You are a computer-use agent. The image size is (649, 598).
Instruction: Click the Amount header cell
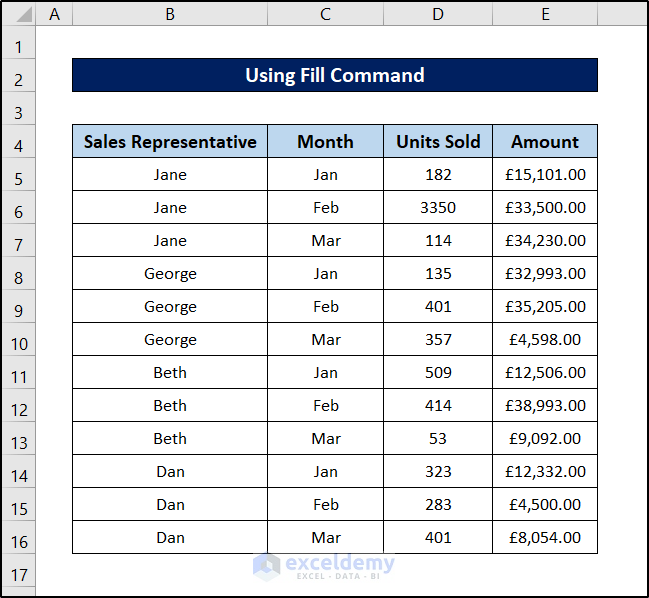point(545,142)
